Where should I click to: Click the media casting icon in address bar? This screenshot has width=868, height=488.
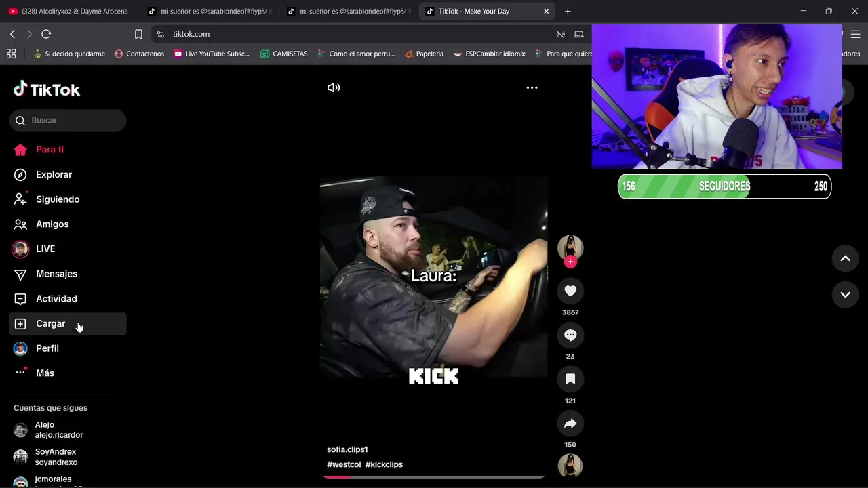(561, 34)
